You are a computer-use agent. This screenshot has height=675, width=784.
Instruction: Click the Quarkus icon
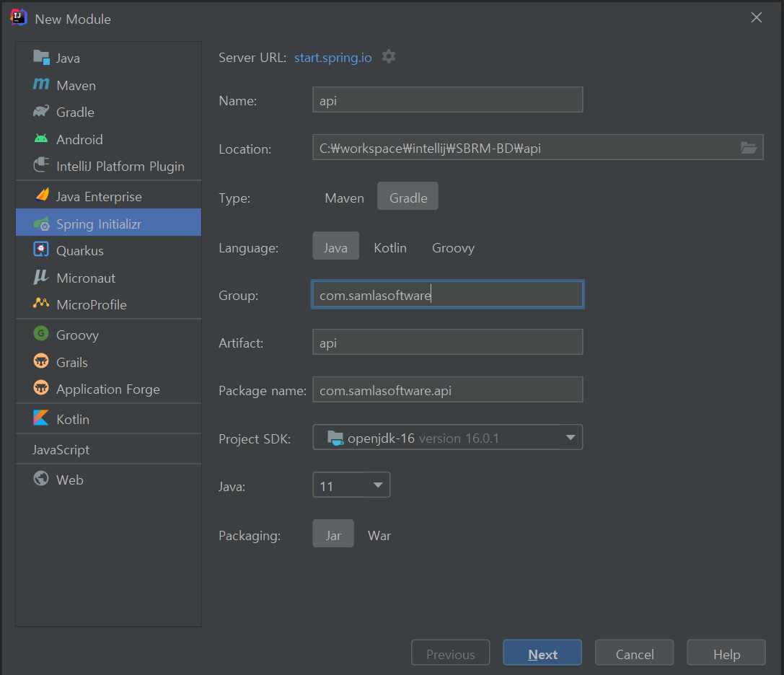41,249
